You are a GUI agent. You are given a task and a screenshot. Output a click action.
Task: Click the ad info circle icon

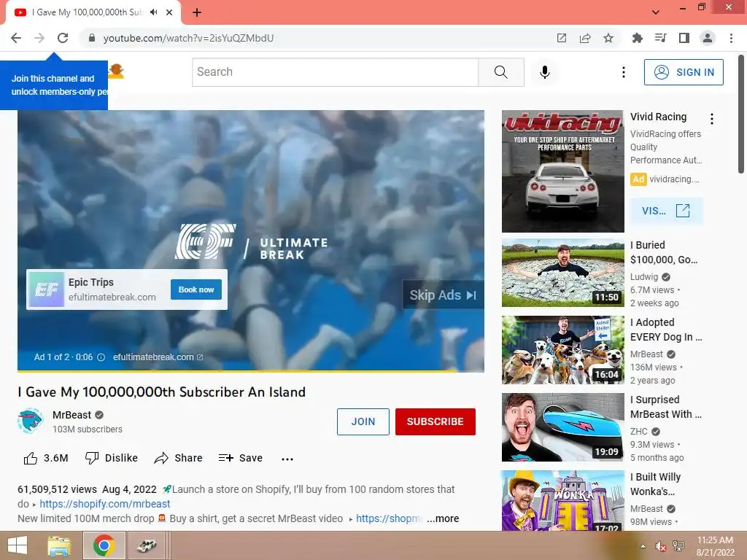point(101,357)
